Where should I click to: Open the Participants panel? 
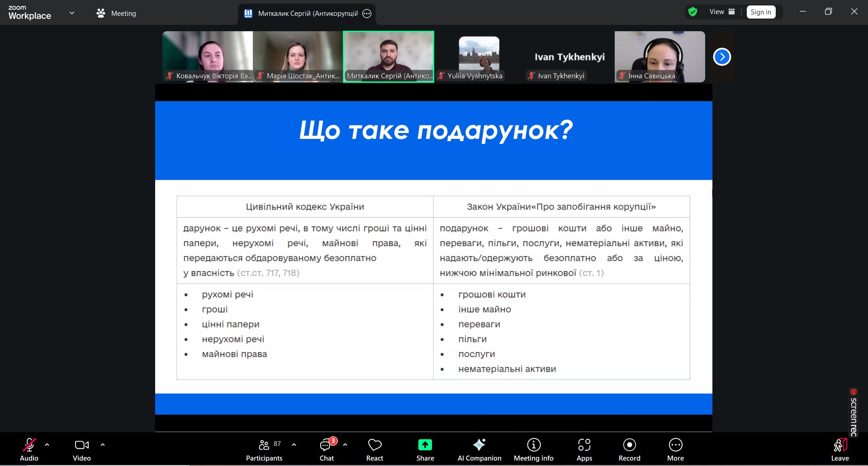pyautogui.click(x=264, y=450)
